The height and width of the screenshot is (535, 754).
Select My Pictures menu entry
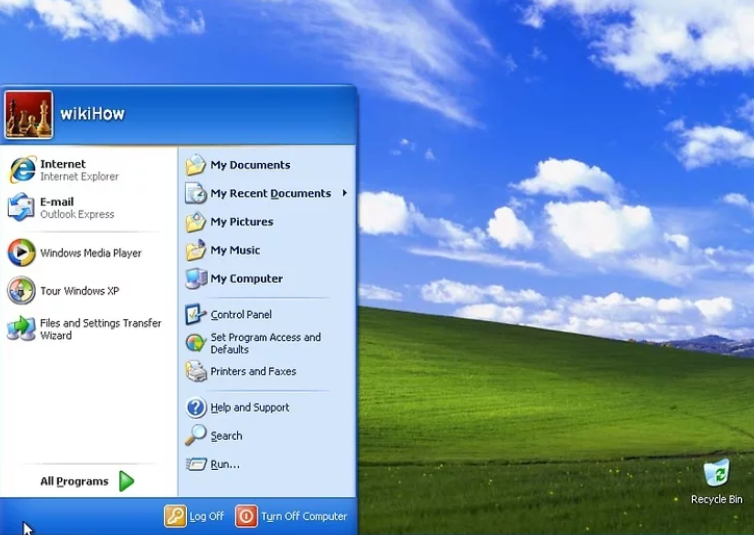click(241, 222)
